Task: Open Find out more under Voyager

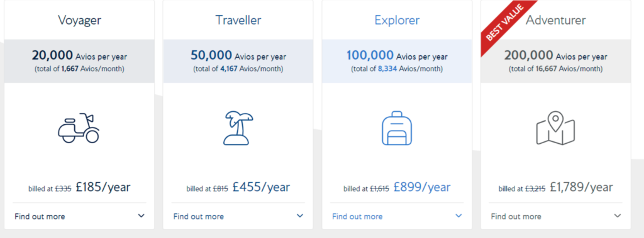Action: [x=40, y=216]
